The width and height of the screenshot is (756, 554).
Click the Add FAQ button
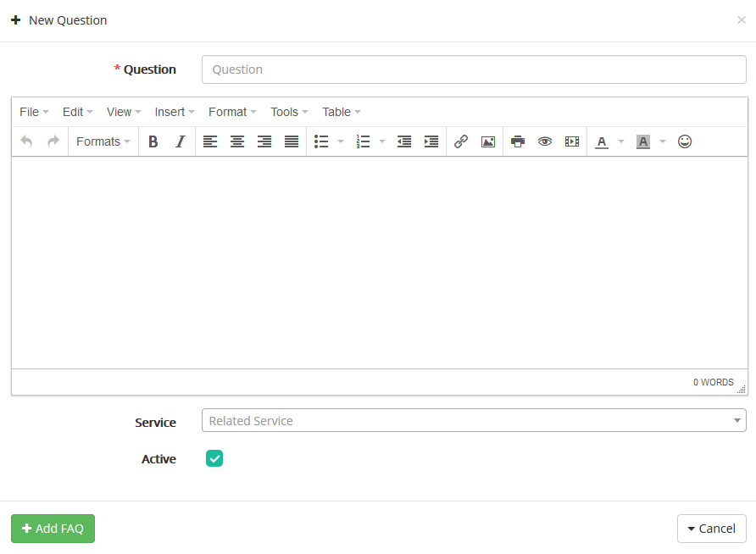pyautogui.click(x=53, y=529)
